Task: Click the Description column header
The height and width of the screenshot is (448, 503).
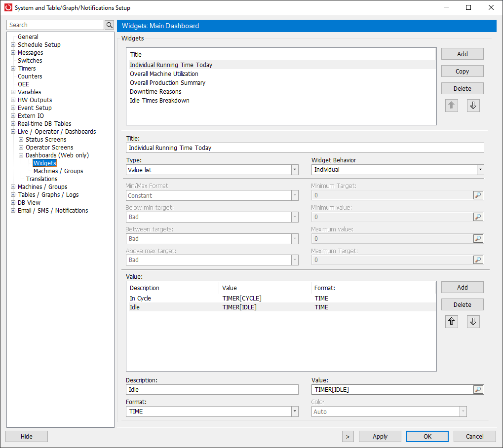Action: click(173, 288)
